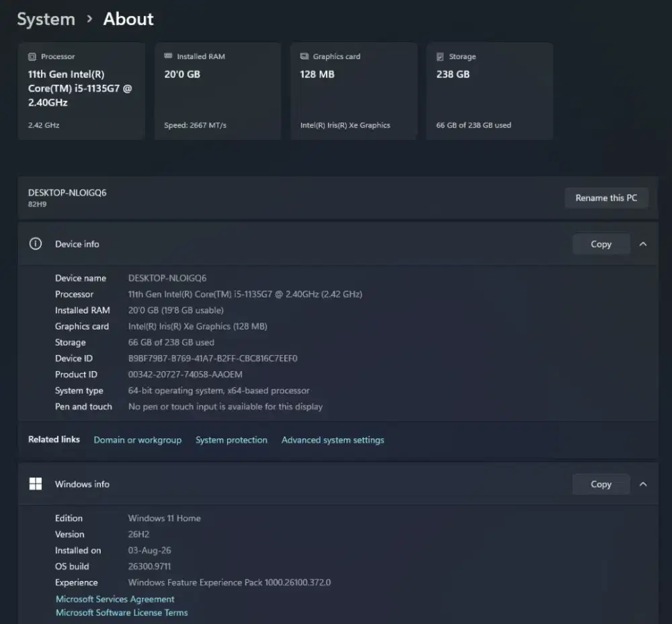This screenshot has height=624, width=672.
Task: Copy the Windows info details
Action: tap(601, 484)
